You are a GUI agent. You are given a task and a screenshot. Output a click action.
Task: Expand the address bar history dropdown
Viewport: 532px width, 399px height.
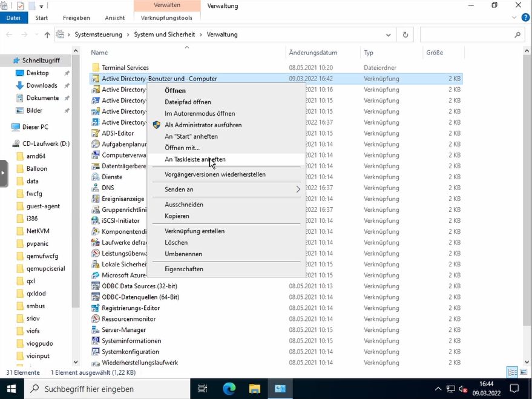pyautogui.click(x=388, y=35)
